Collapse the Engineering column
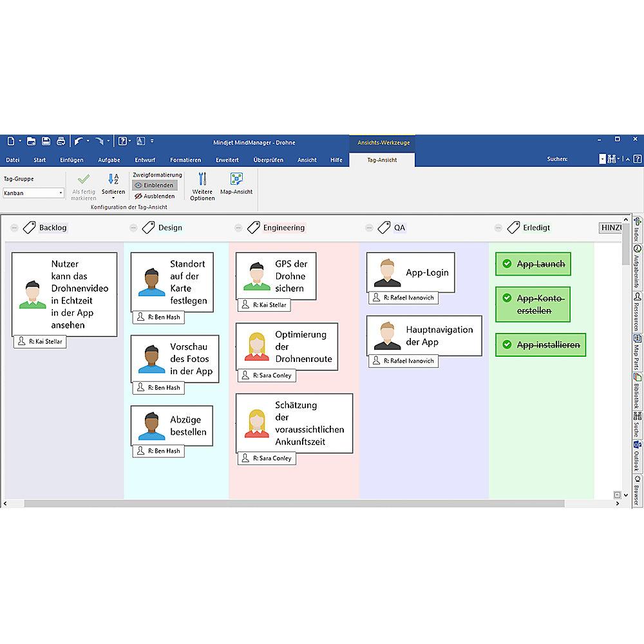The width and height of the screenshot is (644, 644). [x=238, y=228]
